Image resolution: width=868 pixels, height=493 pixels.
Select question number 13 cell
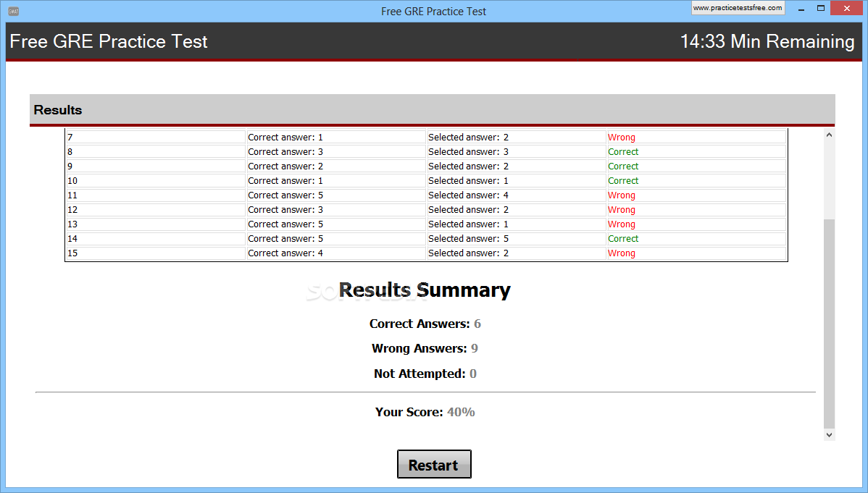(x=156, y=224)
